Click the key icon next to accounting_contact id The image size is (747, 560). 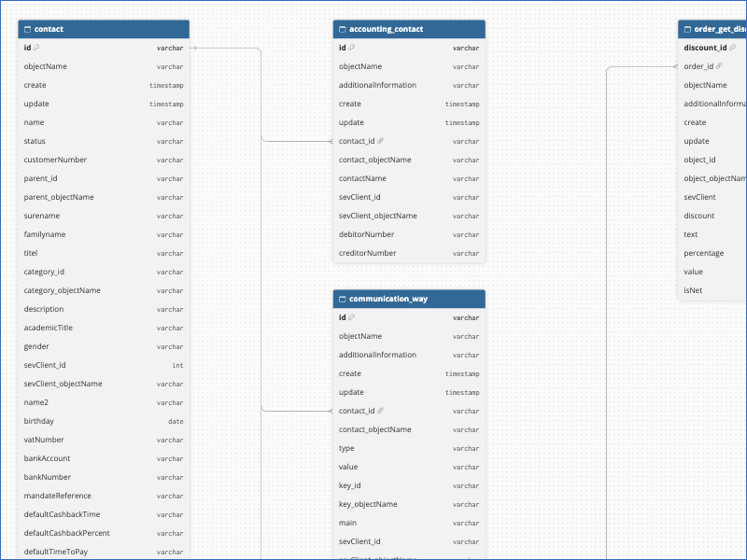click(352, 48)
